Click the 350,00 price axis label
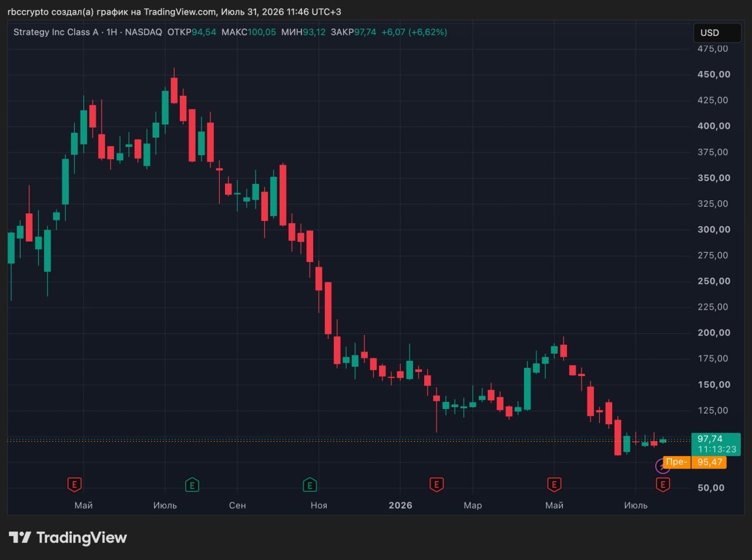The image size is (752, 560). (x=714, y=178)
